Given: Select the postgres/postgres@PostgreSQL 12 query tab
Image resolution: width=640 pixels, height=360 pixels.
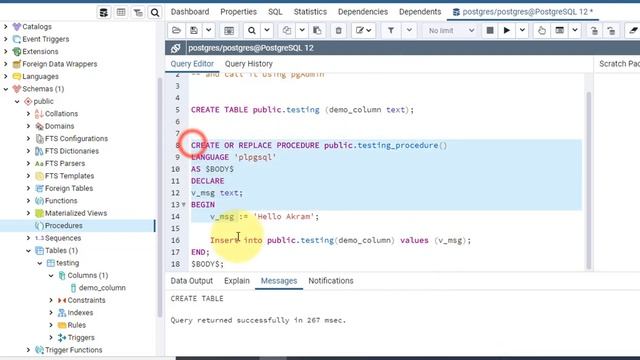Looking at the screenshot, I should click(523, 12).
